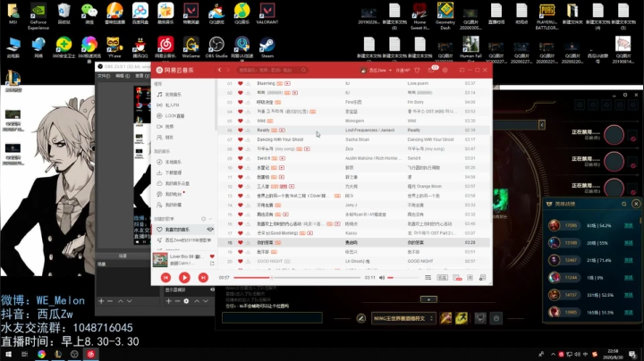
Task: Open the messages mailbox icon in NetEase header
Action: coord(431,71)
